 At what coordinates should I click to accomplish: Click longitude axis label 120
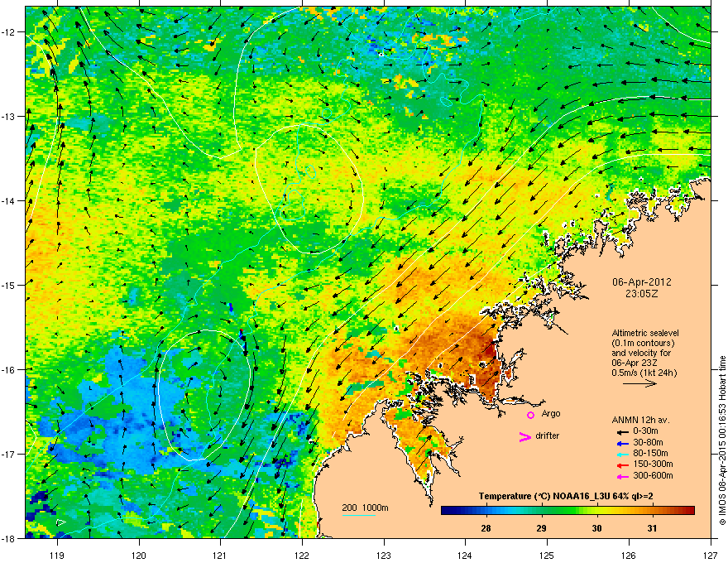pos(139,555)
